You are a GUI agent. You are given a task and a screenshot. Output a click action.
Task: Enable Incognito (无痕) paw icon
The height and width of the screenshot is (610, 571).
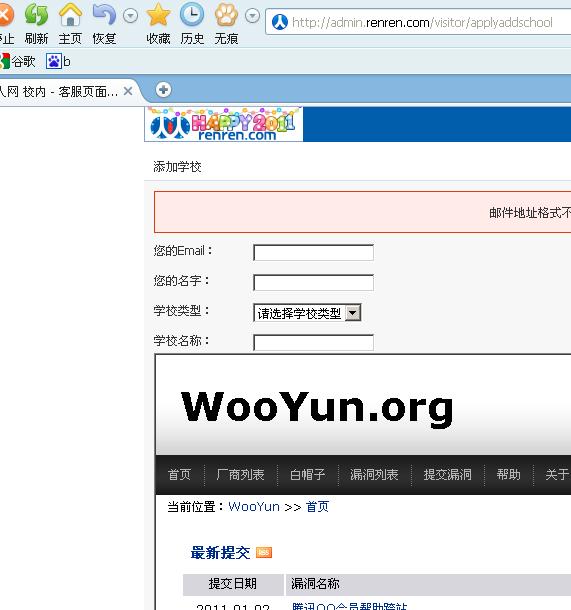(x=226, y=15)
